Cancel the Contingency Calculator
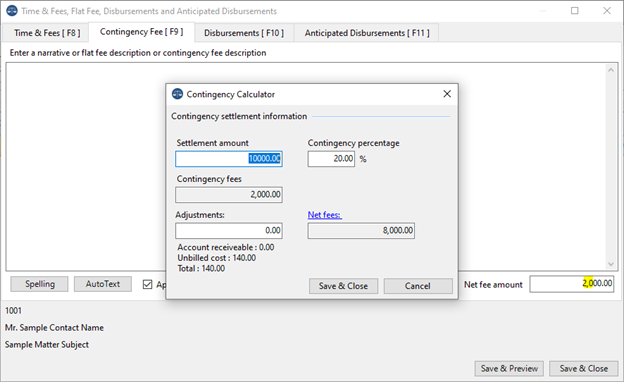 [x=418, y=286]
